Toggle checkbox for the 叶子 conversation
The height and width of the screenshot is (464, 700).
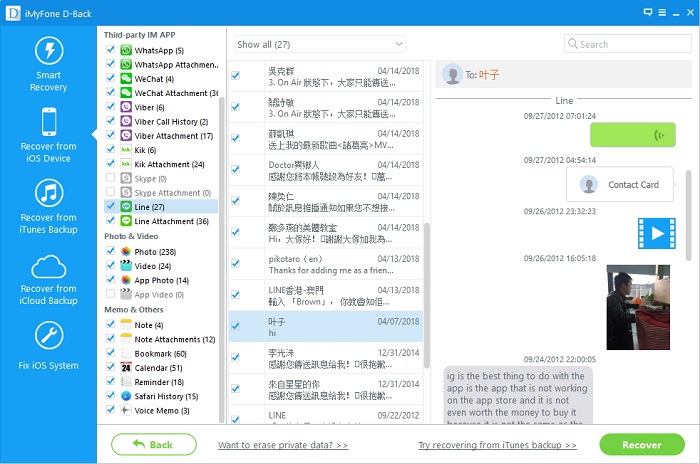[236, 326]
